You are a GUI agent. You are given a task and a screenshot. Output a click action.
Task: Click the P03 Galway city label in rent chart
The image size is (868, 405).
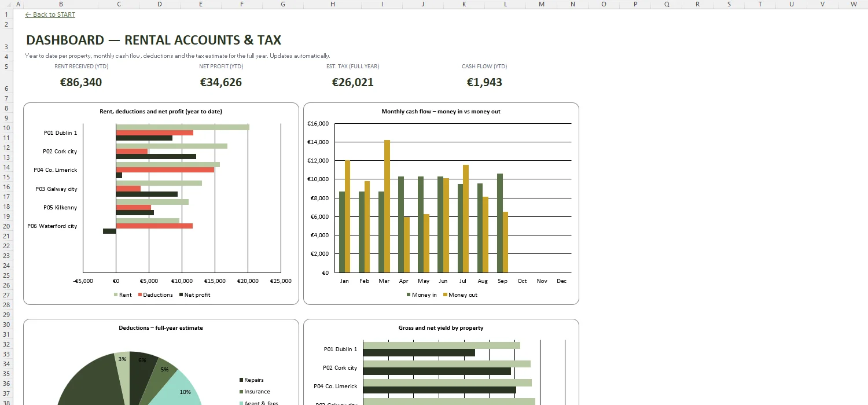point(56,189)
